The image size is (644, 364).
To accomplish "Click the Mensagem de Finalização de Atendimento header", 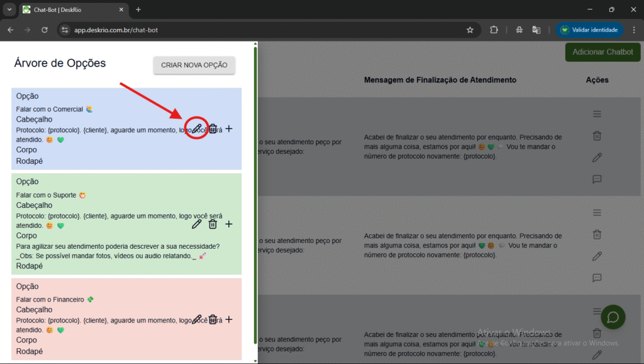I will tap(440, 80).
